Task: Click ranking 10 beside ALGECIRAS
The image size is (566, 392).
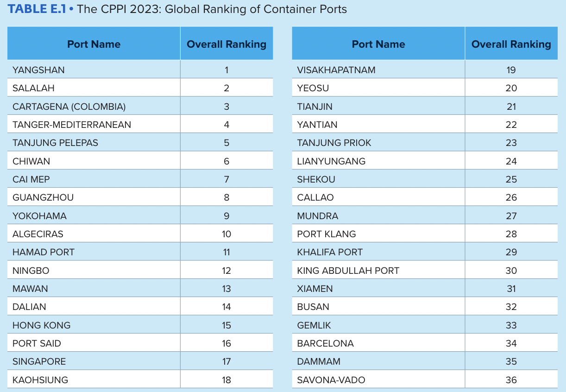Action: pyautogui.click(x=226, y=234)
